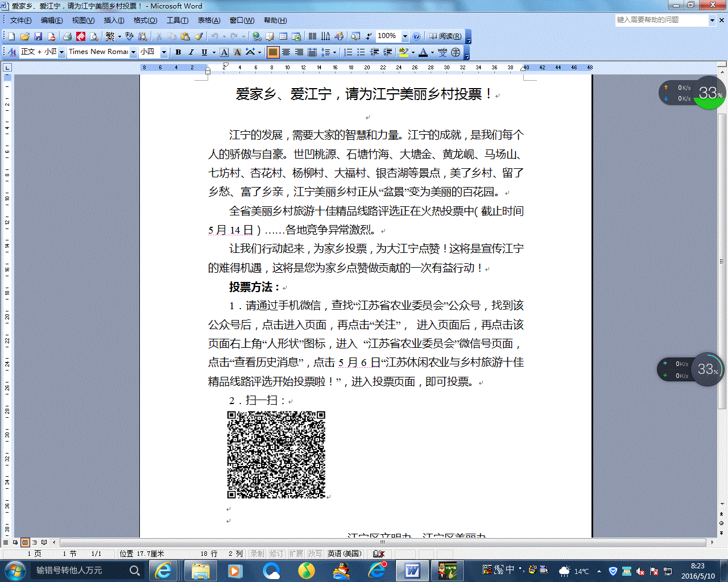Click the QR code image in document
The image size is (728, 582).
click(276, 455)
